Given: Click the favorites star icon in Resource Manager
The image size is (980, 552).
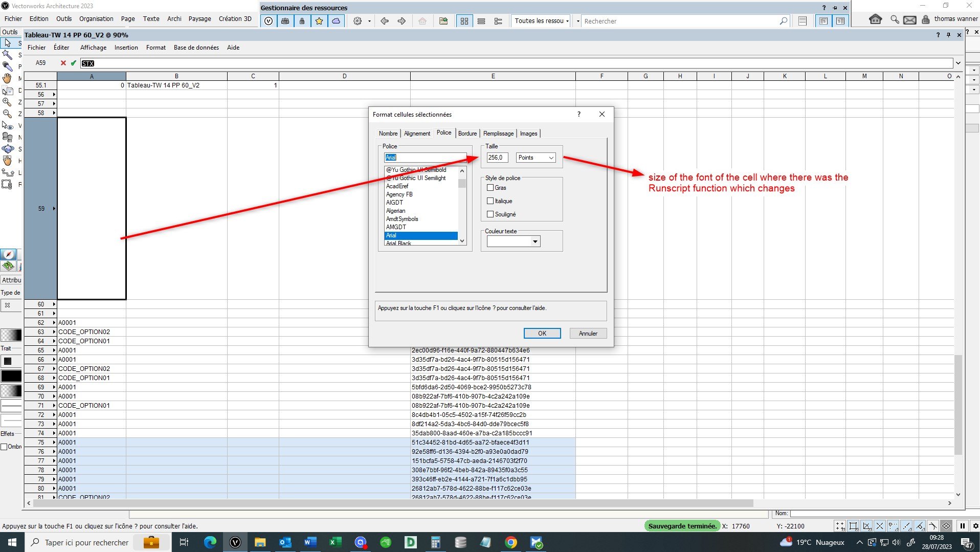Looking at the screenshot, I should (x=319, y=21).
